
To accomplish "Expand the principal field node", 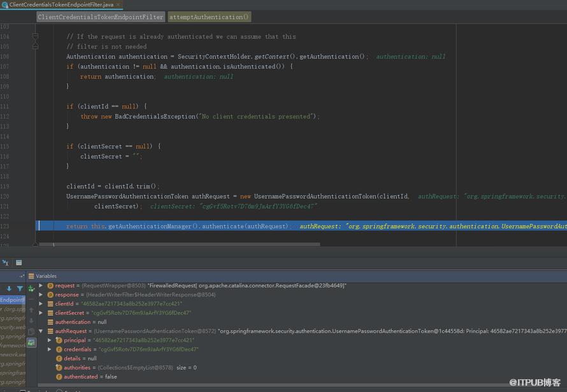I will pos(50,340).
